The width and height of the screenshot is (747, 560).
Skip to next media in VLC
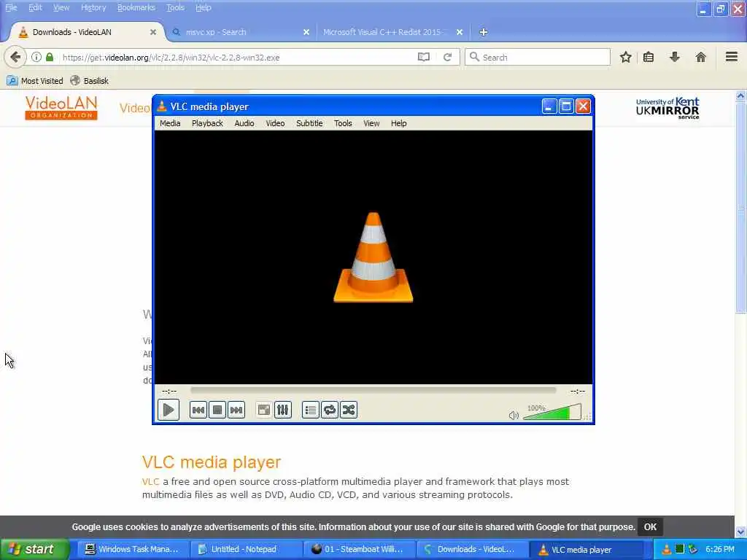click(x=236, y=410)
